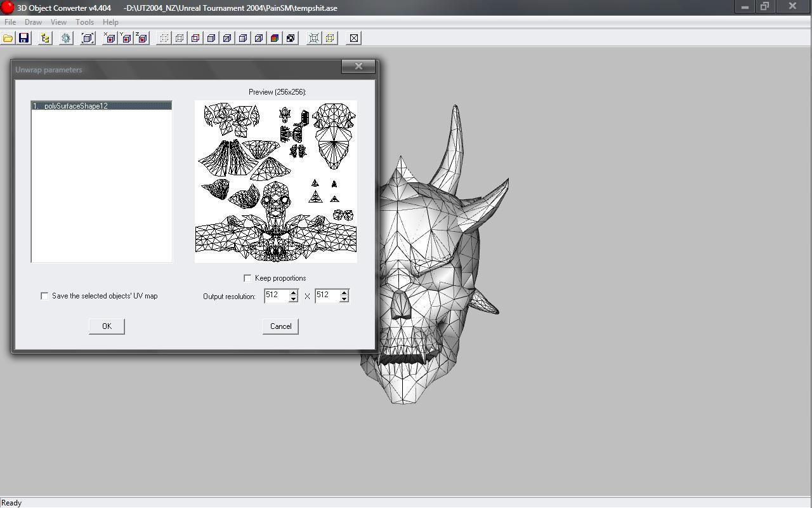The width and height of the screenshot is (812, 508).
Task: Decrease the output height with down arrow
Action: [x=344, y=299]
